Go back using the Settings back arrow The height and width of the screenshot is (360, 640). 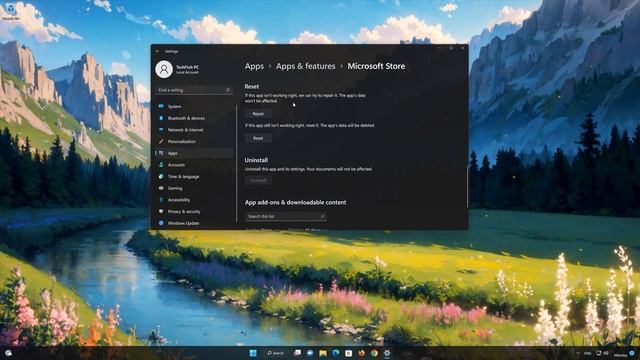click(x=158, y=51)
